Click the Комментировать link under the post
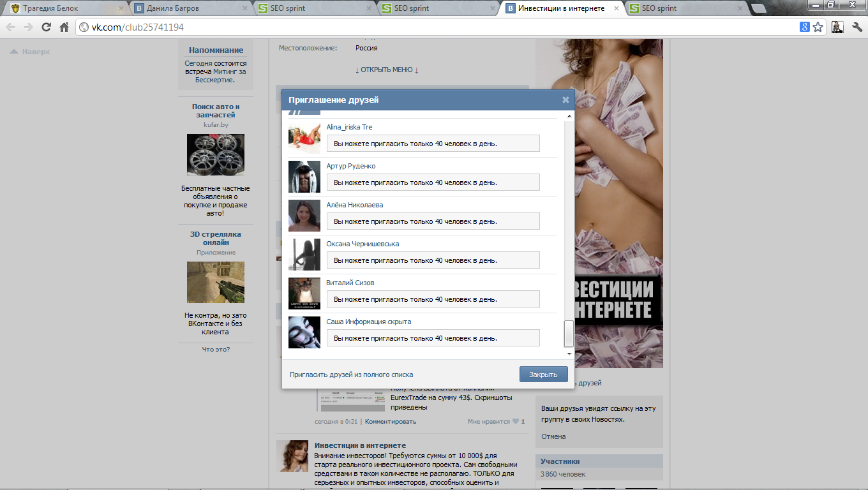The height and width of the screenshot is (490, 868). [391, 422]
